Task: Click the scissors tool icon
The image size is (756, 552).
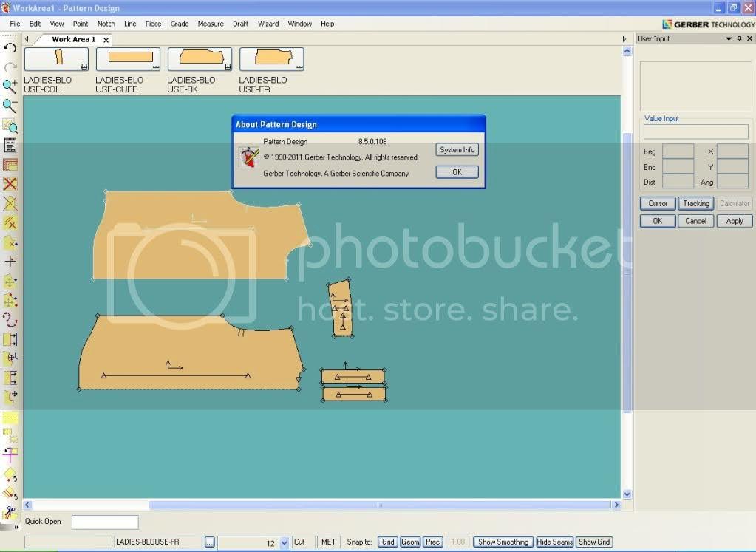Action: pyautogui.click(x=10, y=511)
